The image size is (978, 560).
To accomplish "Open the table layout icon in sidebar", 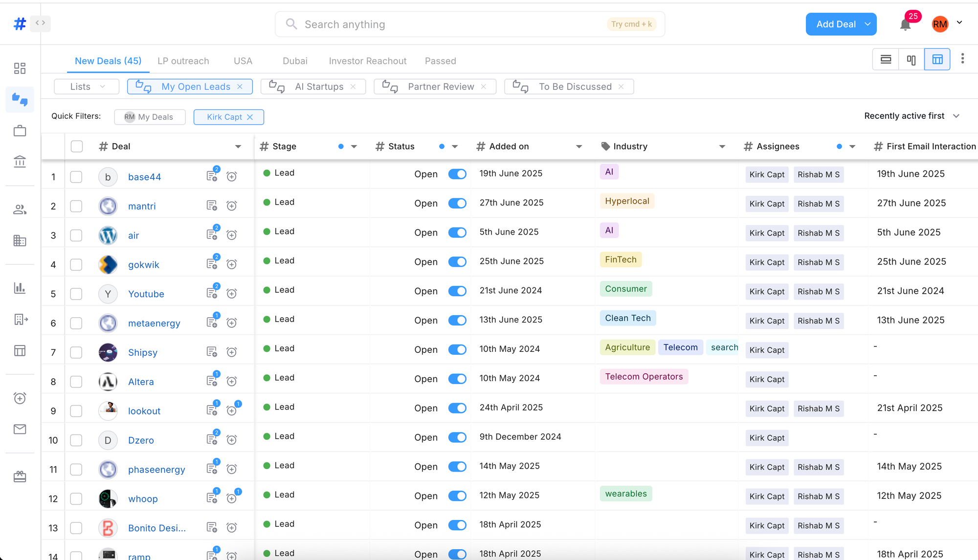I will [x=20, y=351].
